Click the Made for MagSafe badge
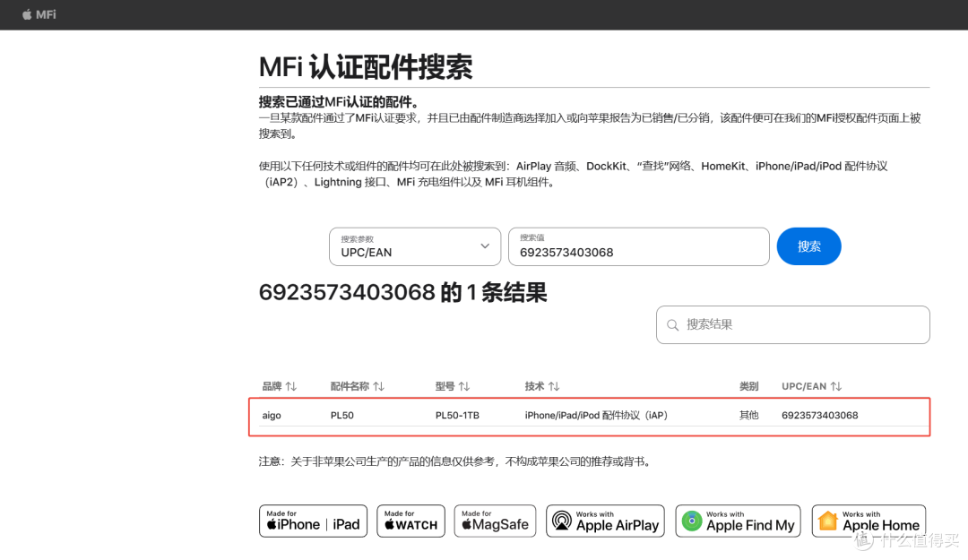 coord(495,521)
